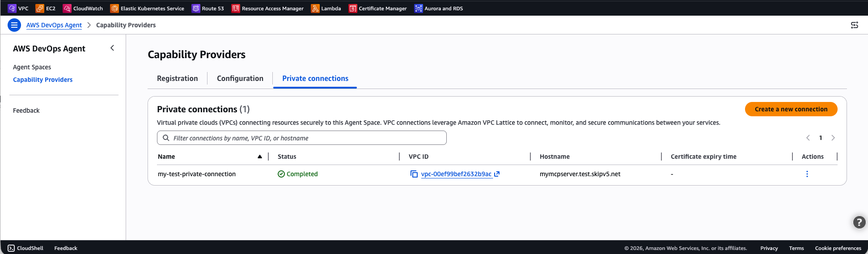
Task: Open the EC2 service shortcut
Action: [46, 8]
